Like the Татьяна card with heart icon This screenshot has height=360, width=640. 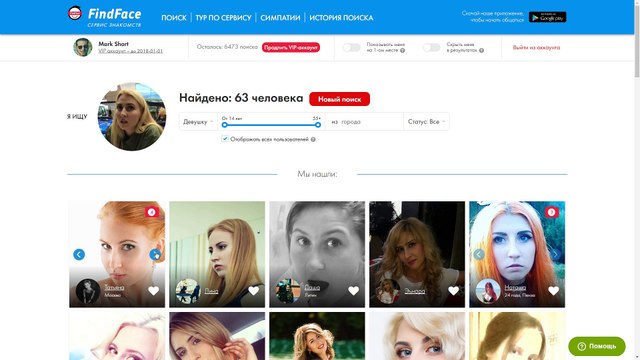pyautogui.click(x=153, y=291)
